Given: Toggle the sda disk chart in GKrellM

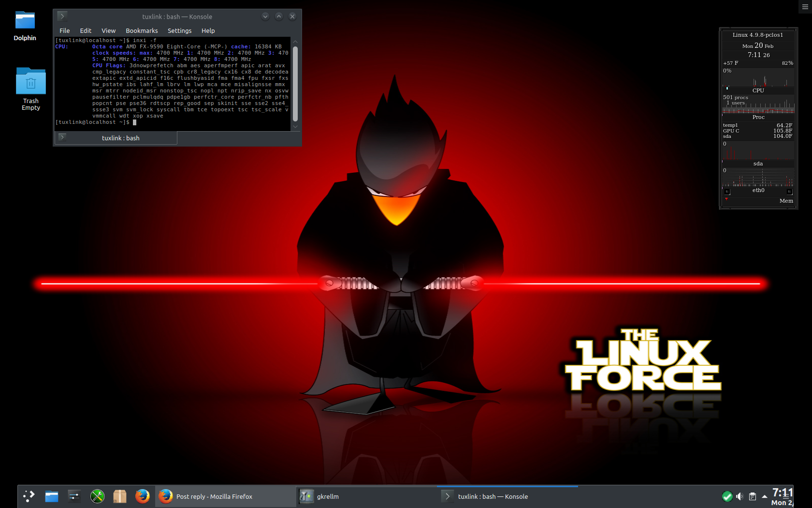Looking at the screenshot, I should point(758,164).
